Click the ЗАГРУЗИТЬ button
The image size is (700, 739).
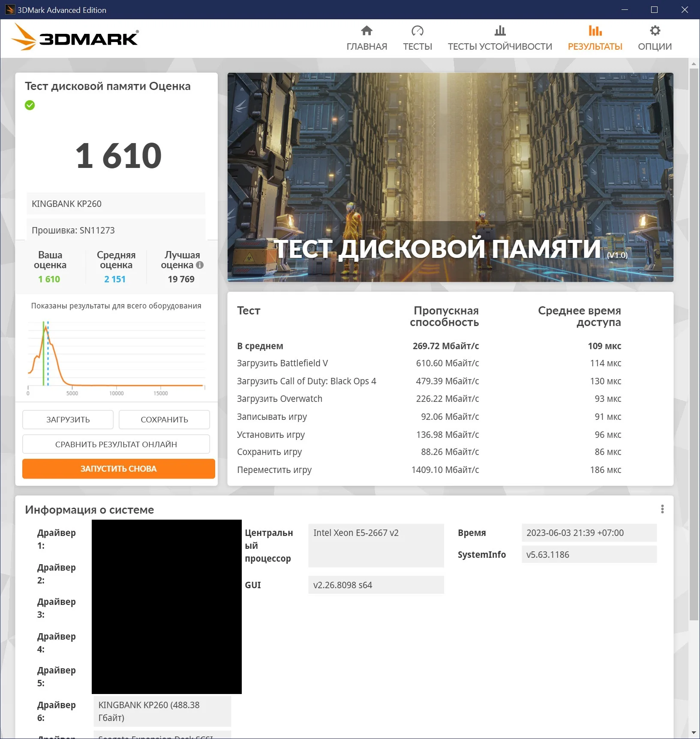pyautogui.click(x=68, y=420)
